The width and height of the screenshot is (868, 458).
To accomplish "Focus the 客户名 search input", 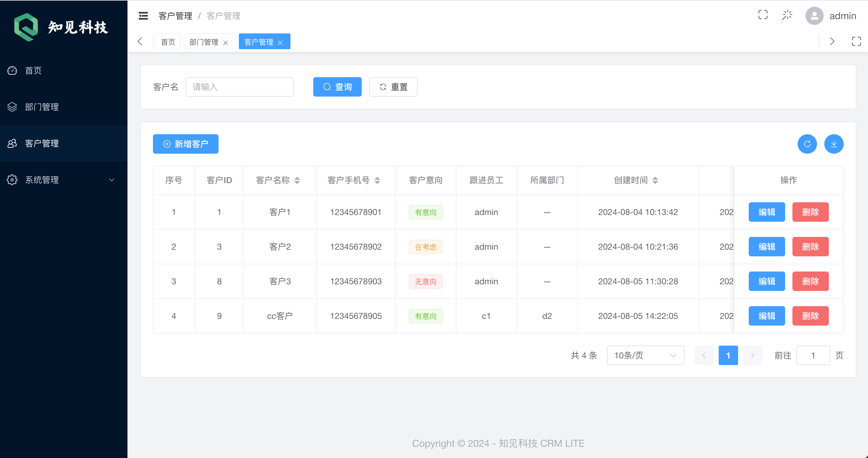I will [x=239, y=87].
